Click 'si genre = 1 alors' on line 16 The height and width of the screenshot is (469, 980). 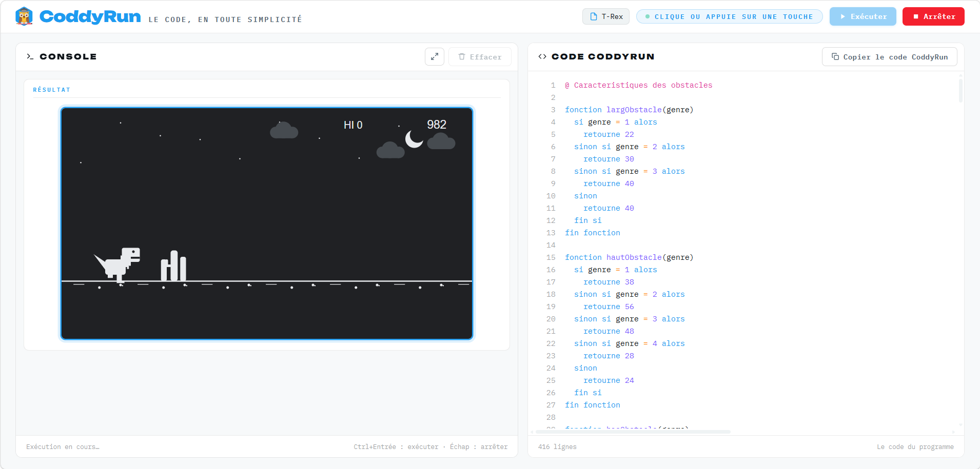click(616, 270)
